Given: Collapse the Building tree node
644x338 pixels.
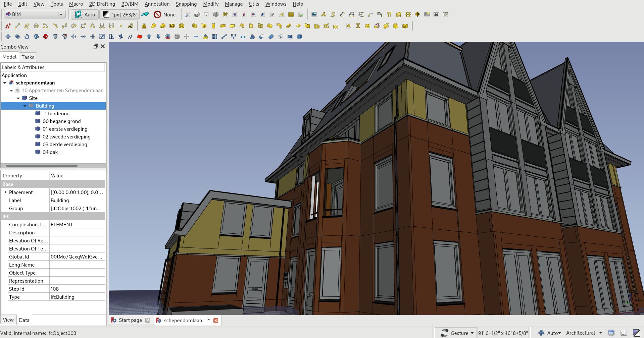Looking at the screenshot, I should pos(25,106).
